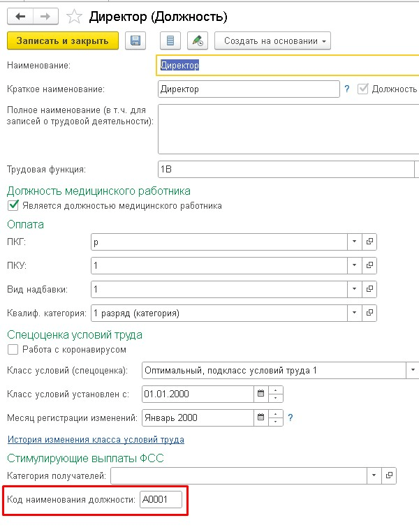419x532 pixels.
Task: Expand the Квалиф. категория dropdown
Action: (355, 313)
